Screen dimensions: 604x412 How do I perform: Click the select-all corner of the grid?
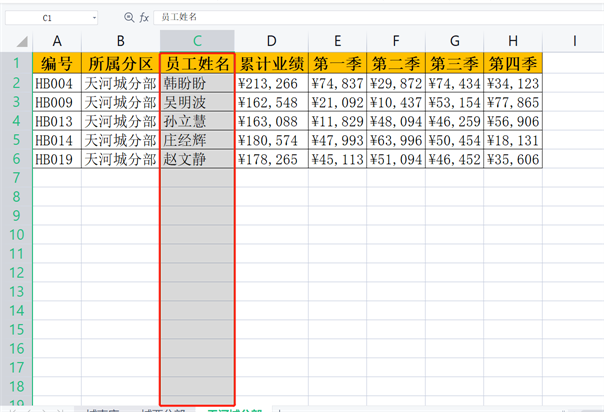tap(16, 41)
